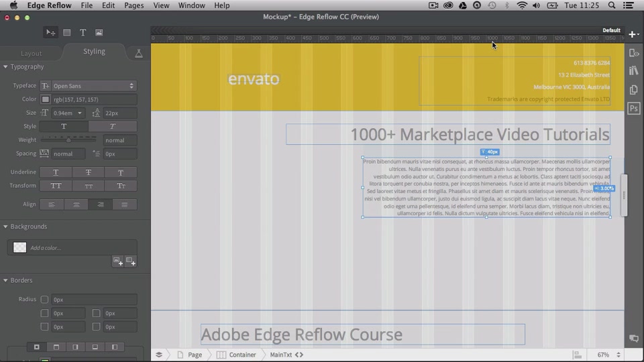This screenshot has height=362, width=644.
Task: Open the Apple menu
Action: pos(13,5)
